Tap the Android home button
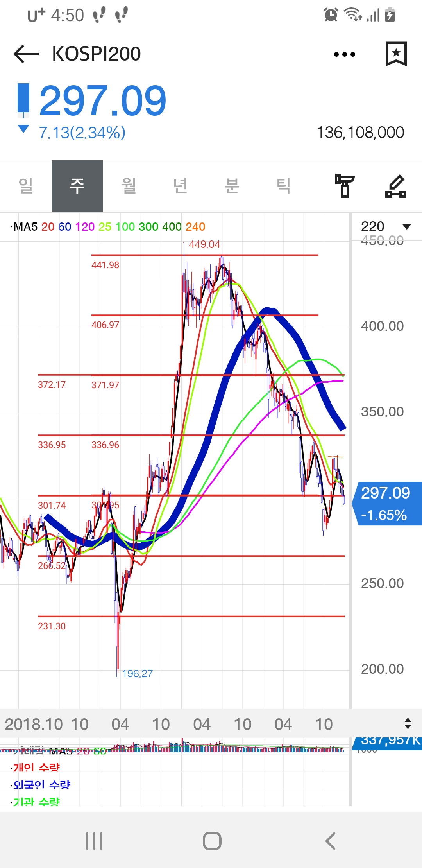 click(212, 841)
